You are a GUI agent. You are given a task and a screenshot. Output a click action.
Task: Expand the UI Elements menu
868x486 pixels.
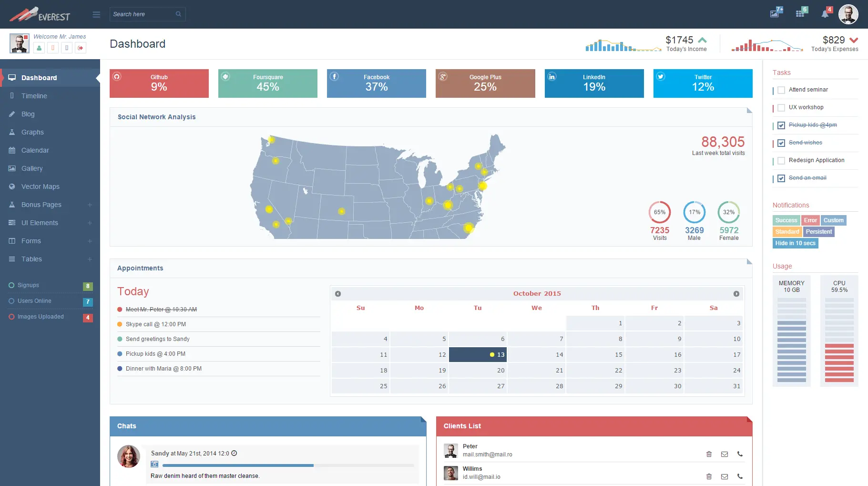(x=90, y=223)
